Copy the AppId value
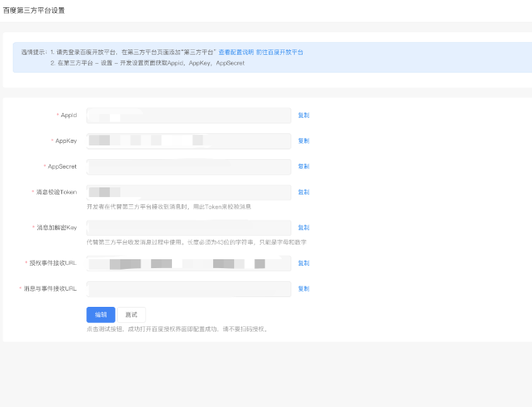The height and width of the screenshot is (407, 532). point(304,115)
